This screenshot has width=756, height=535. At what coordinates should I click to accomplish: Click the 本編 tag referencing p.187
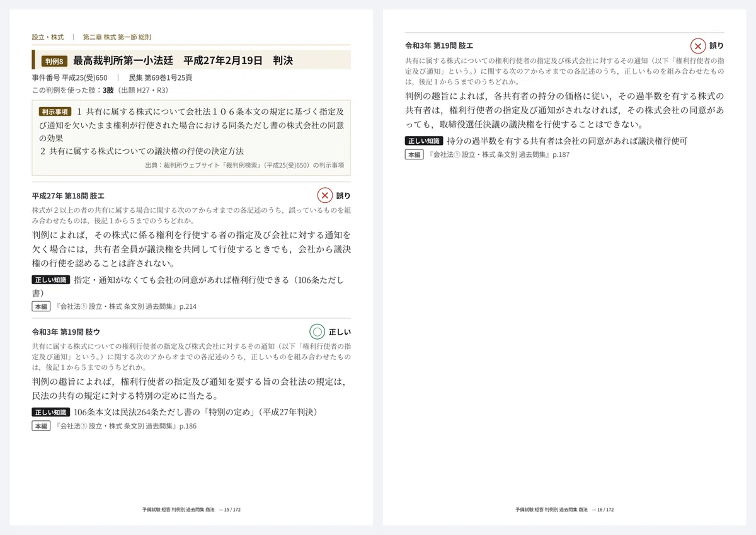pyautogui.click(x=414, y=154)
